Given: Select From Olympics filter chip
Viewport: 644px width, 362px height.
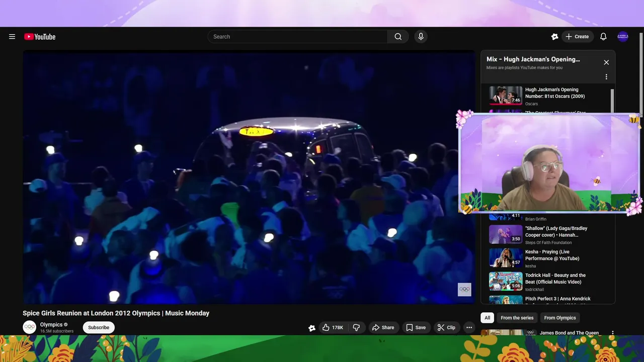Looking at the screenshot, I should coord(560,318).
